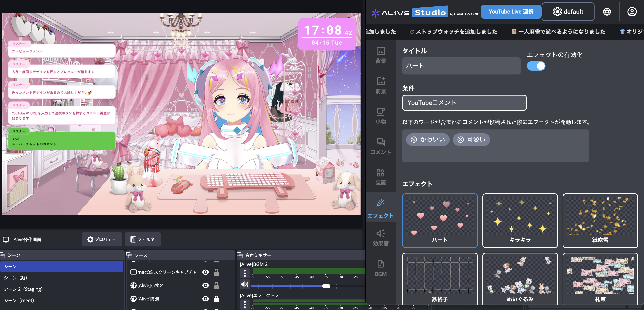Open the 効果音 sound effects section

click(380, 238)
